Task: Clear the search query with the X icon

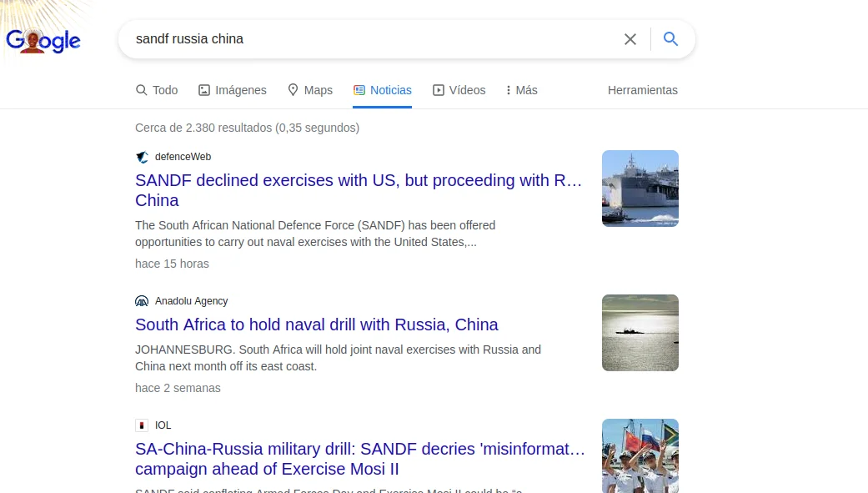Action: (630, 39)
